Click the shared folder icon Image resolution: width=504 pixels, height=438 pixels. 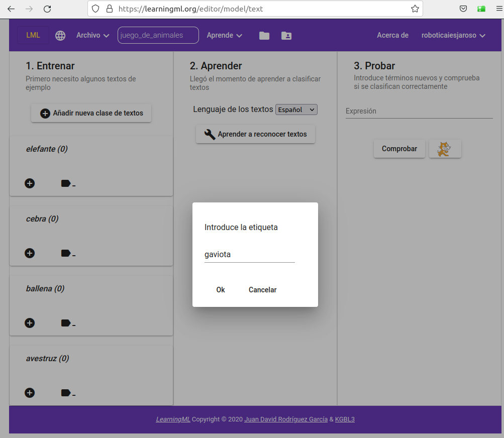point(286,36)
